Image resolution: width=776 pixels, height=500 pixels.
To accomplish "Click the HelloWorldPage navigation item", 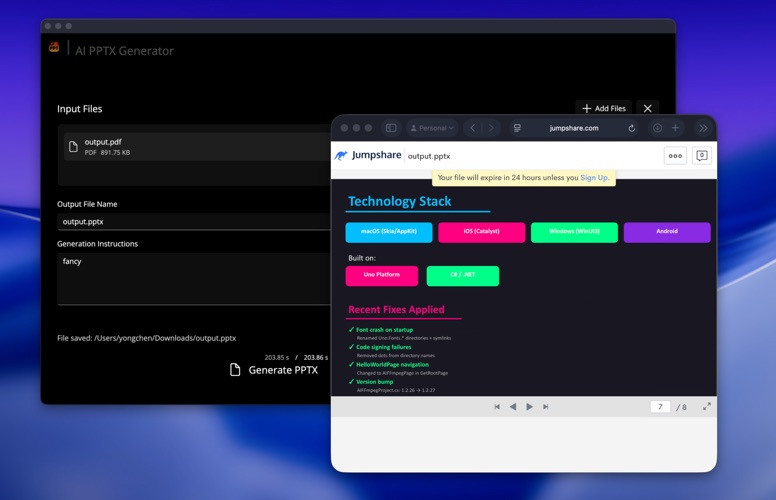I will (392, 364).
